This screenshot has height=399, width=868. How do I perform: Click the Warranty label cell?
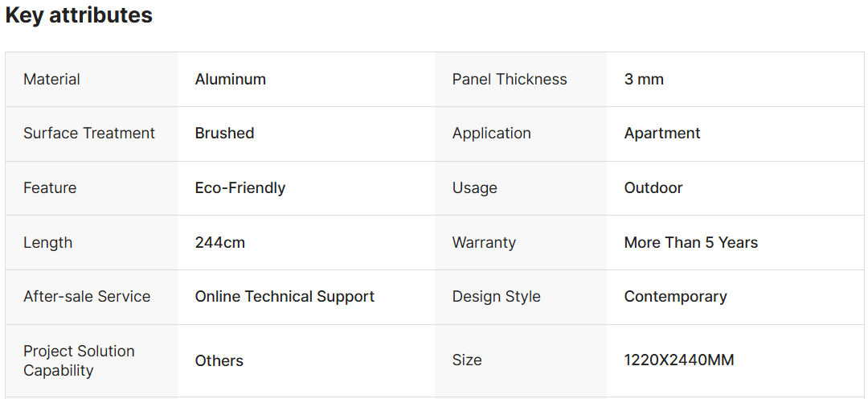point(484,243)
